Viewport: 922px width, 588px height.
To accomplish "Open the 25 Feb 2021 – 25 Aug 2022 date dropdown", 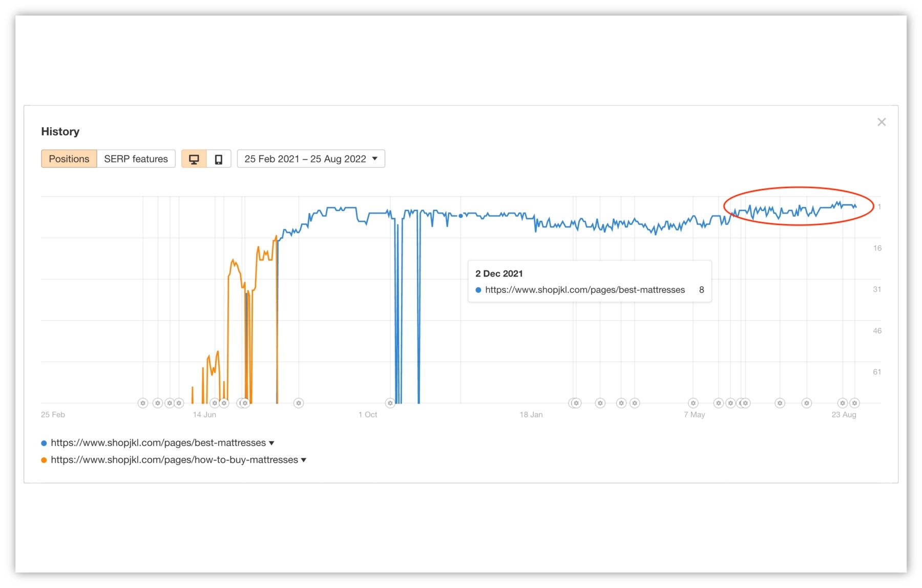I will click(311, 159).
